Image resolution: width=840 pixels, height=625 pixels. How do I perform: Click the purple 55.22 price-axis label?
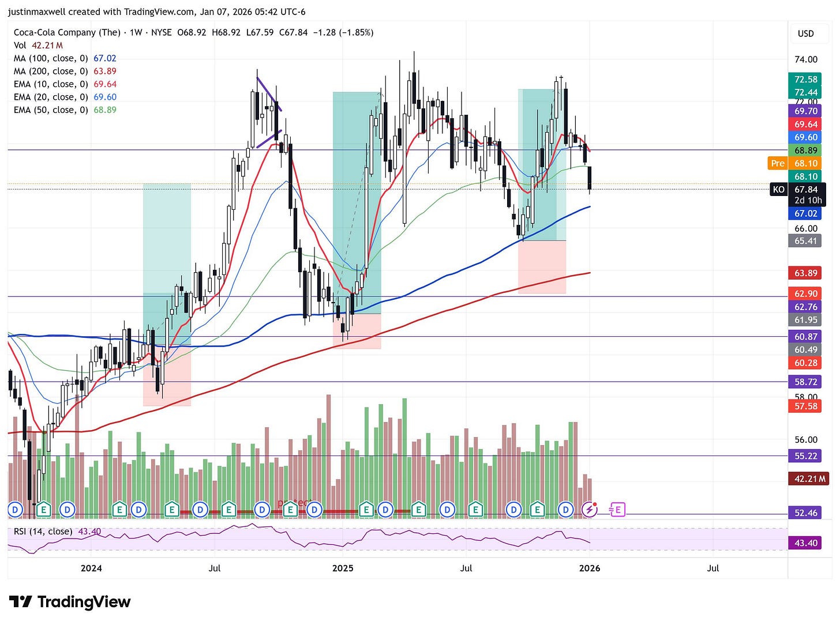coord(806,455)
